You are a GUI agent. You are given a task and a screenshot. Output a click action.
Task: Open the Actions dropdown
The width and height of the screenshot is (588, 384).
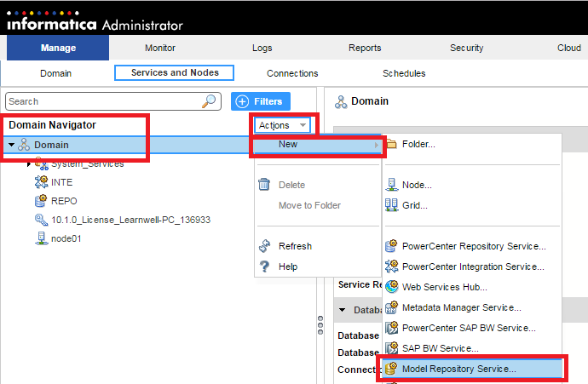pyautogui.click(x=282, y=125)
